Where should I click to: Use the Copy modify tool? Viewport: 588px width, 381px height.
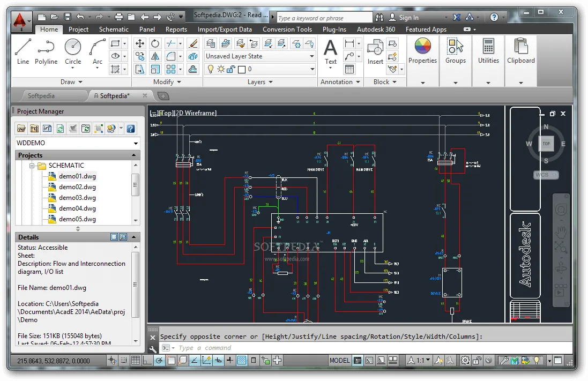click(140, 56)
